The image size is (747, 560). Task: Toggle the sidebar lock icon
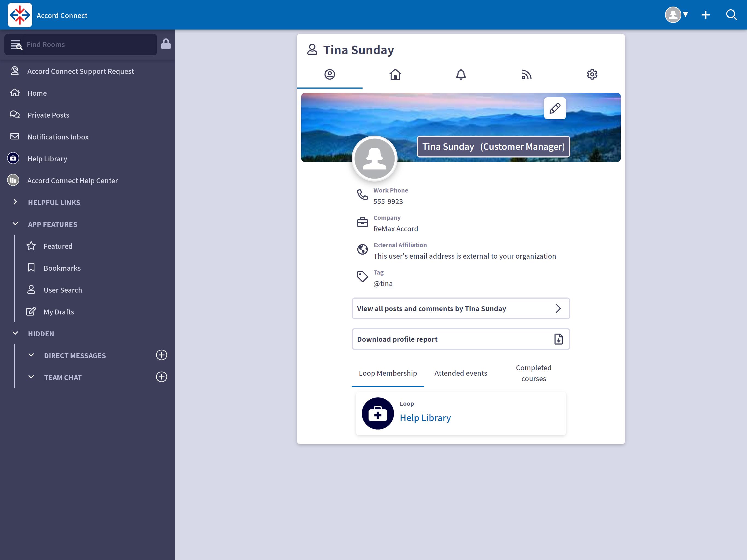(166, 44)
